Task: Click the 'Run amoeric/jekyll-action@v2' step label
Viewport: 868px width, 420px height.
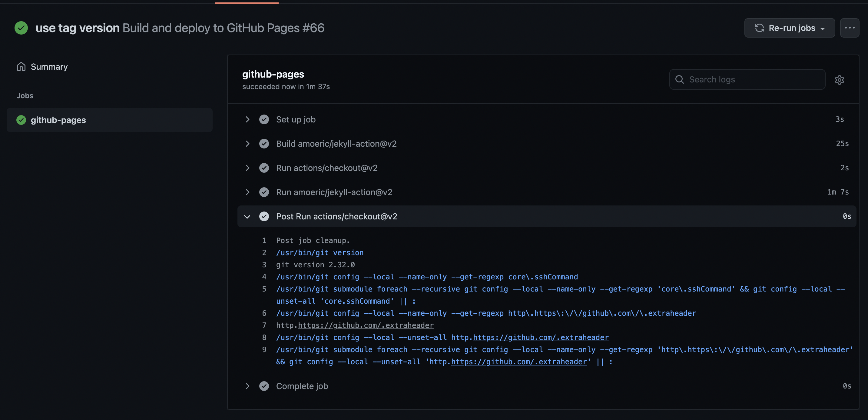Action: (x=334, y=192)
